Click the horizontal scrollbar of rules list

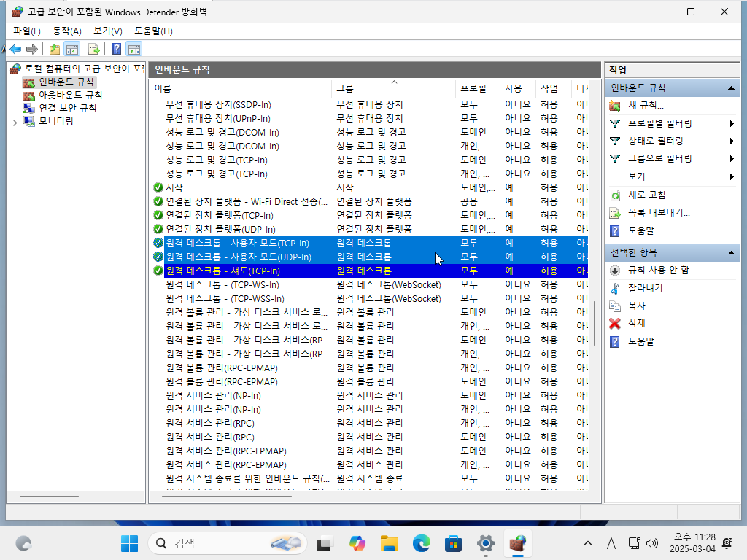pos(227,496)
